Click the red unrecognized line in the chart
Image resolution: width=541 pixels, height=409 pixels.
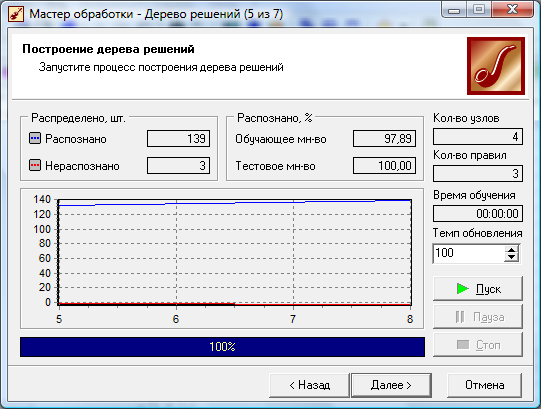tap(235, 304)
